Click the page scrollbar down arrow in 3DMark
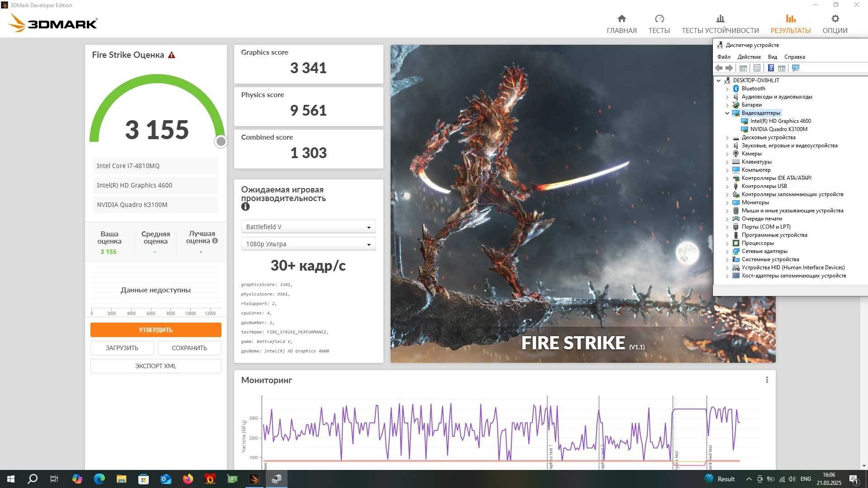The height and width of the screenshot is (488, 868). 864,466
